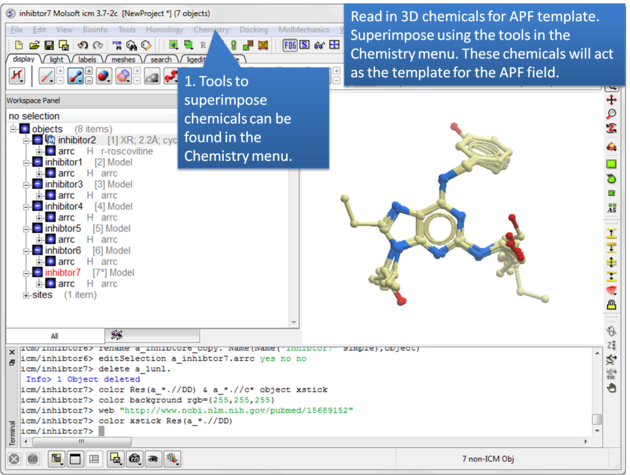Screen dimensions: 630x475
Task: Expand arrc under inhibitor3
Action: point(39,195)
